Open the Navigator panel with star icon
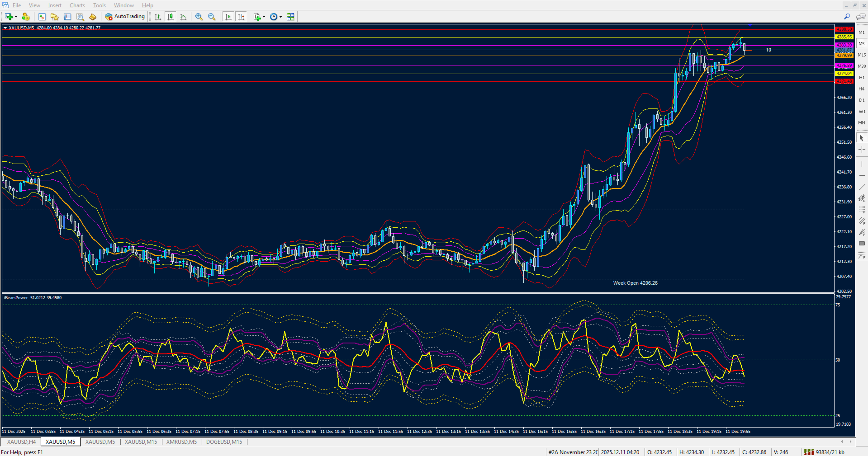The image size is (868, 456). [55, 17]
